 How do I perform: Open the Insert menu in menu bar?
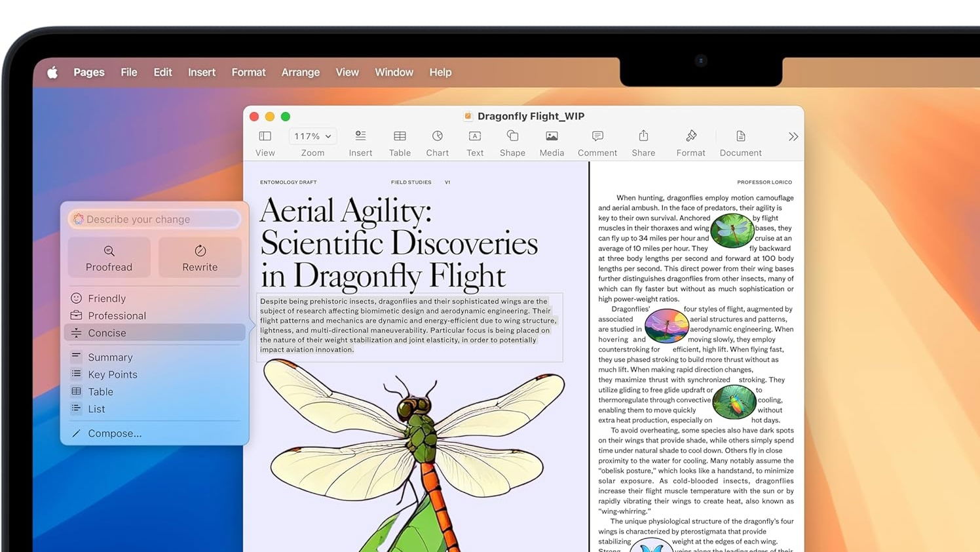tap(202, 72)
